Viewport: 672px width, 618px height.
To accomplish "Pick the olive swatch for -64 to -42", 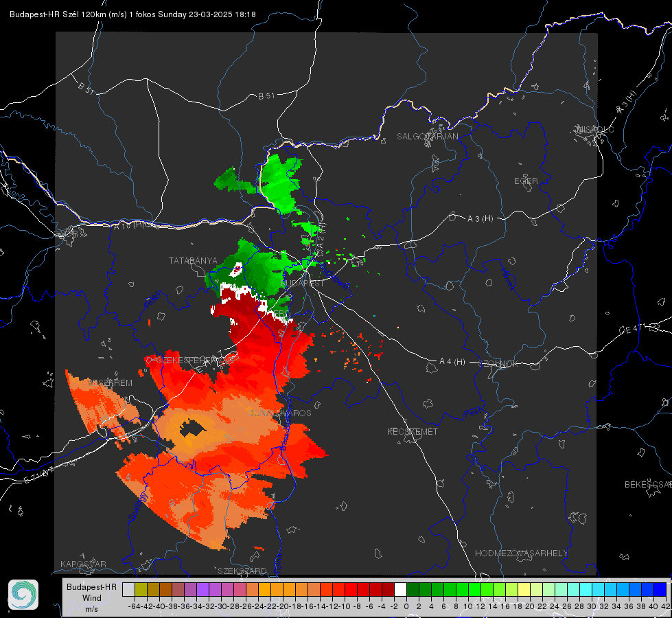I will 141,590.
